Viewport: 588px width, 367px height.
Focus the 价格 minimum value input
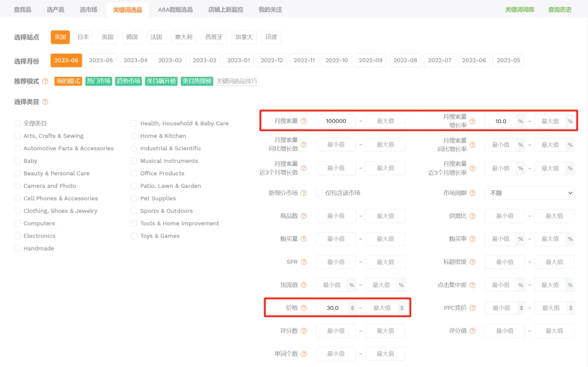pos(332,308)
